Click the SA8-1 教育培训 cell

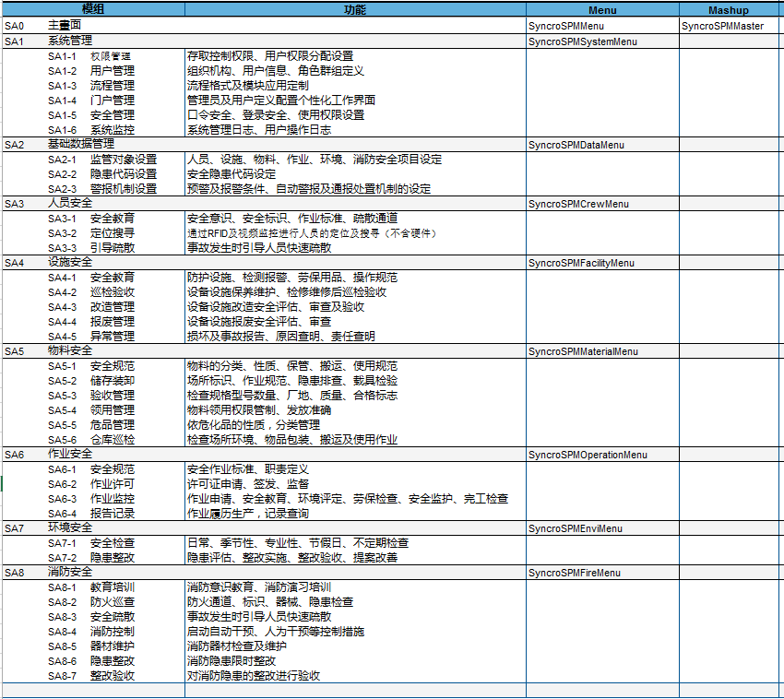(x=93, y=587)
